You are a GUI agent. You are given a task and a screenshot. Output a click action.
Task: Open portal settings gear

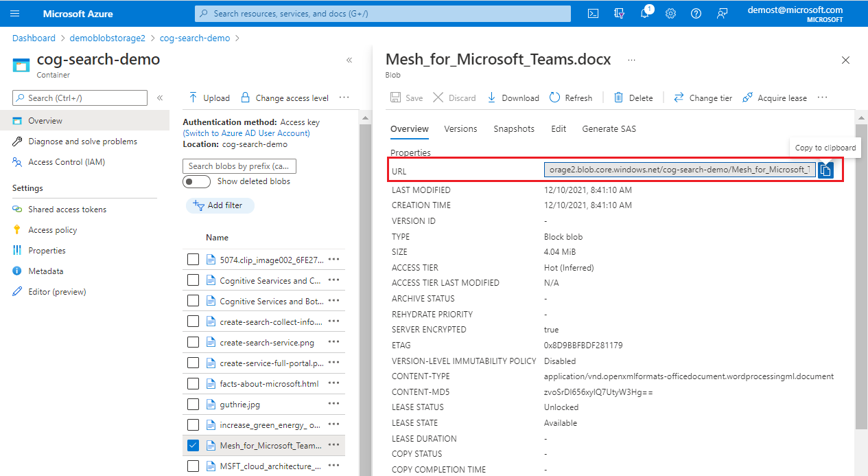coord(670,14)
